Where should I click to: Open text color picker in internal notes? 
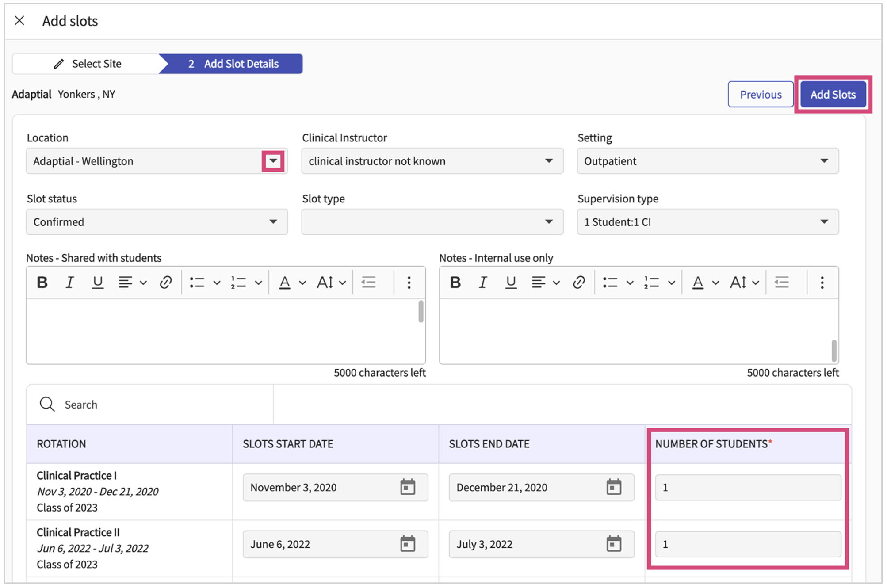coord(698,282)
